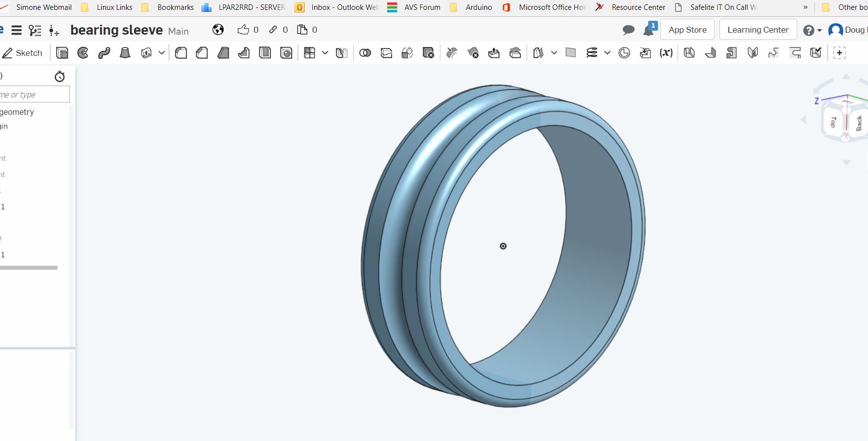This screenshot has height=441, width=868.
Task: Open the Variable (x) tool
Action: pyautogui.click(x=666, y=53)
